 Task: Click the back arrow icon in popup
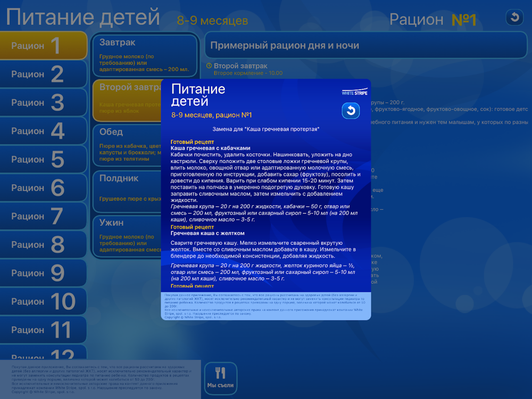[x=351, y=111]
